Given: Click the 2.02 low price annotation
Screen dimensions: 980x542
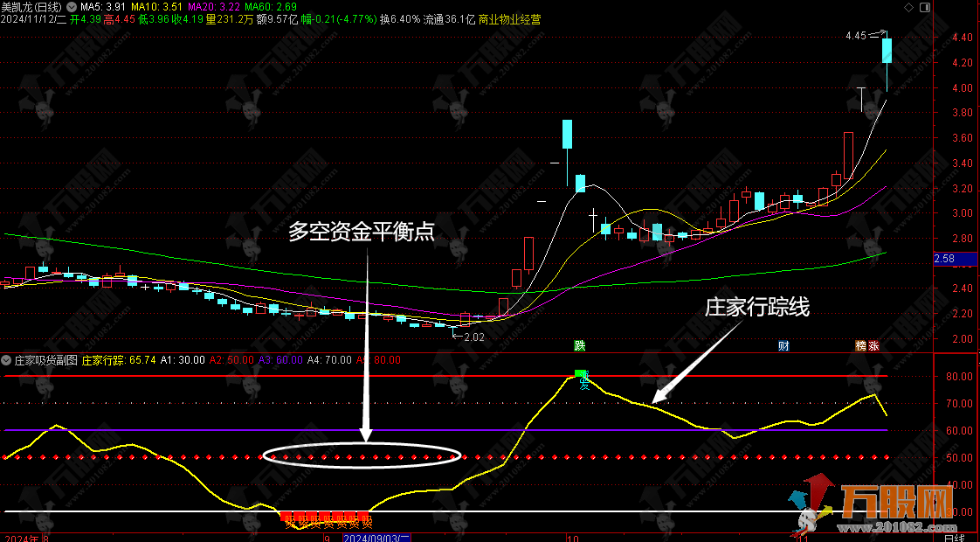Looking at the screenshot, I should pyautogui.click(x=474, y=337).
